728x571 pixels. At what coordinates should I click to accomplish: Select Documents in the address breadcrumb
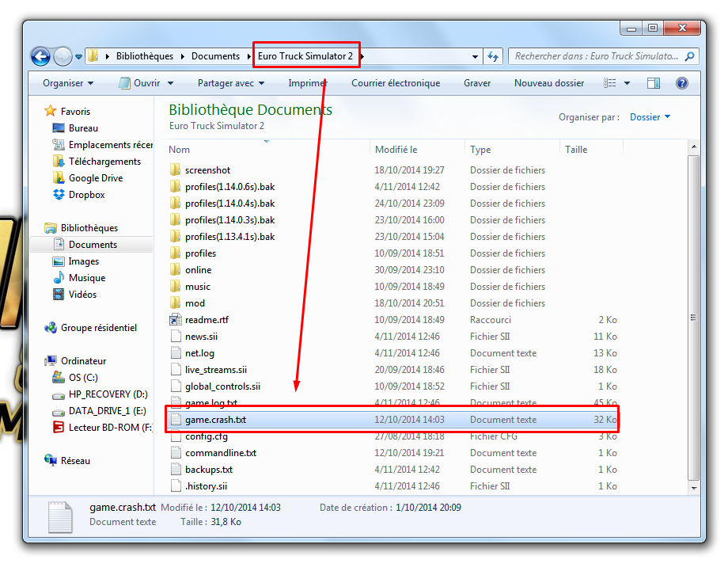pyautogui.click(x=215, y=56)
